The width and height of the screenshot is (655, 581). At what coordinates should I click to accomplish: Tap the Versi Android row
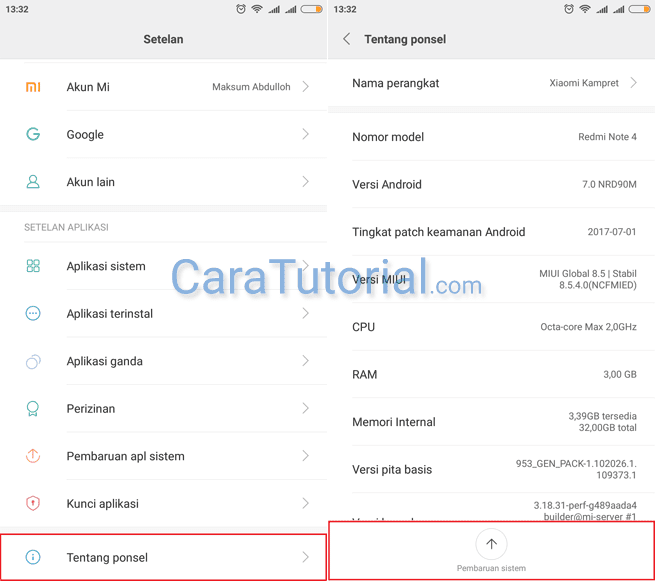tap(492, 184)
